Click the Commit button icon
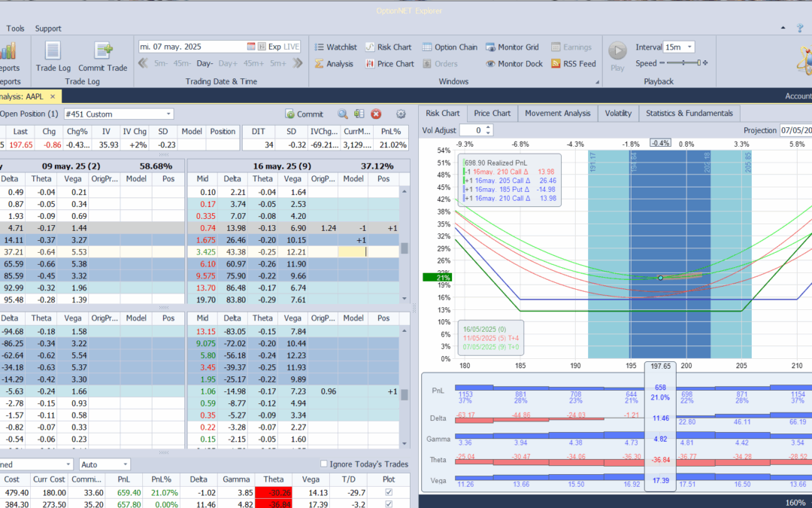This screenshot has height=508, width=812. 304,114
